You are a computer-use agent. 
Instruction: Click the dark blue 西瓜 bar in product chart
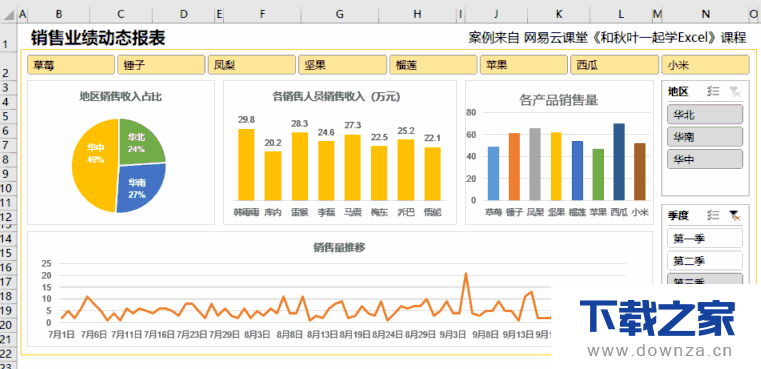619,162
